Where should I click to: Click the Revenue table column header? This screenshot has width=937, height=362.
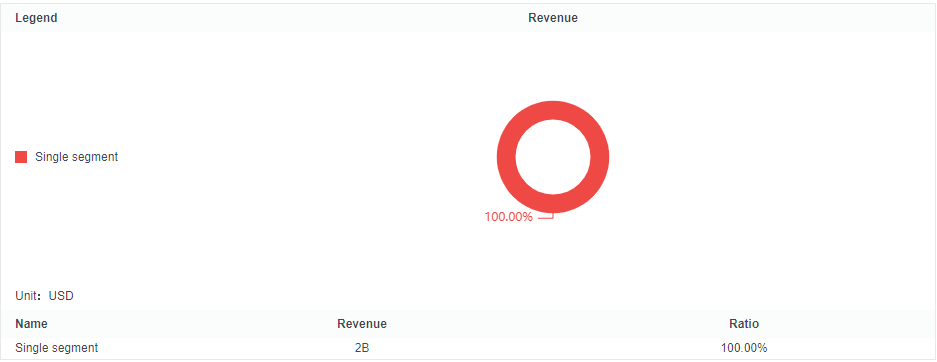coord(362,324)
